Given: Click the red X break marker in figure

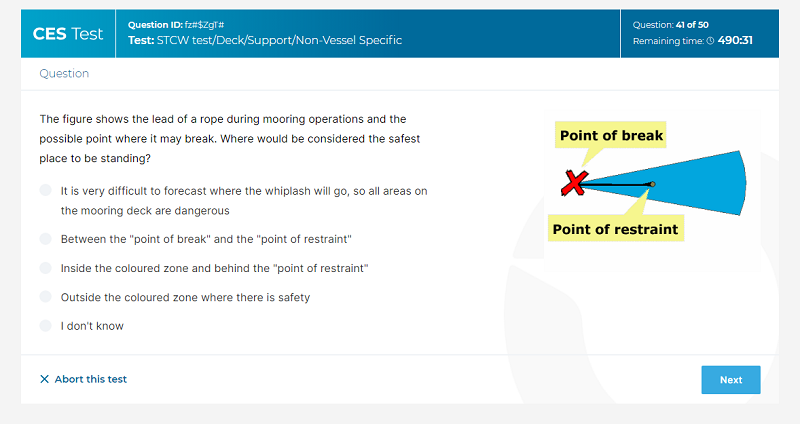Looking at the screenshot, I should 574,183.
